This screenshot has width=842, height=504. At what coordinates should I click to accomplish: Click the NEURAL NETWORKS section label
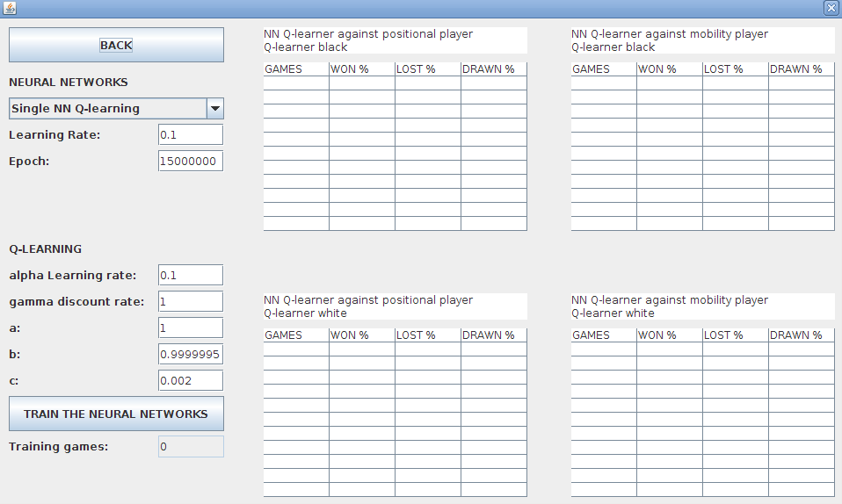pos(69,83)
